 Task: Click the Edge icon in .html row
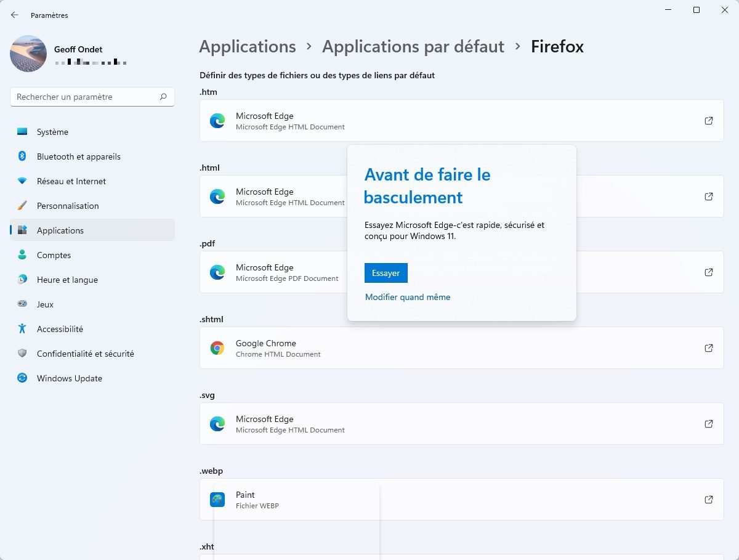pos(217,197)
